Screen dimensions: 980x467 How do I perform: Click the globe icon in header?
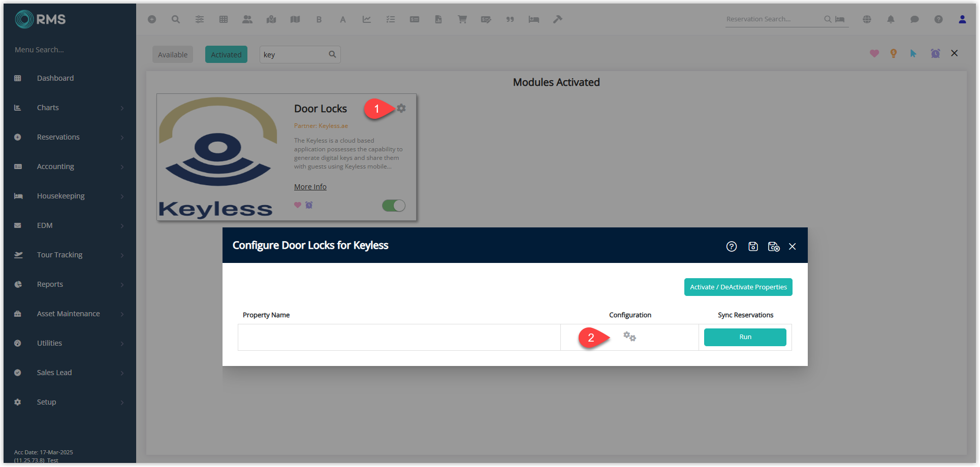pos(867,19)
